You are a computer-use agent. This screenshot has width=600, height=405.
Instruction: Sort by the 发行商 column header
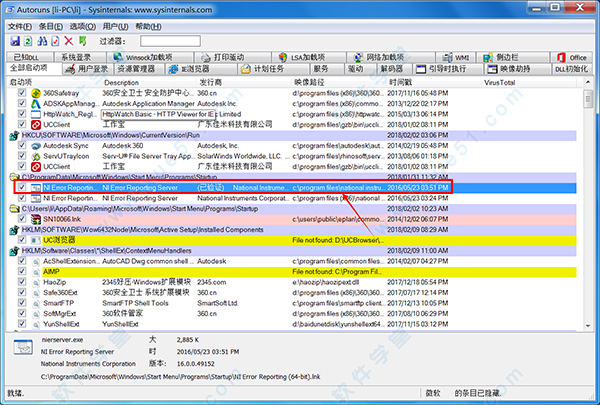point(244,82)
